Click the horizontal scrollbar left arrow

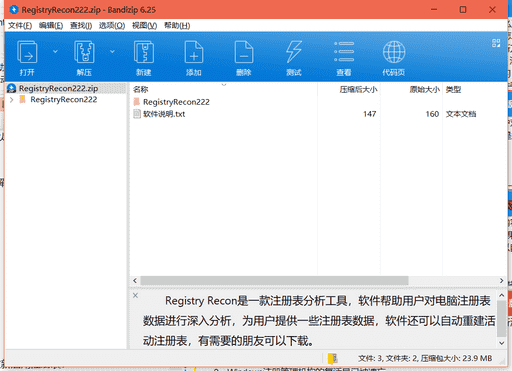(135, 281)
